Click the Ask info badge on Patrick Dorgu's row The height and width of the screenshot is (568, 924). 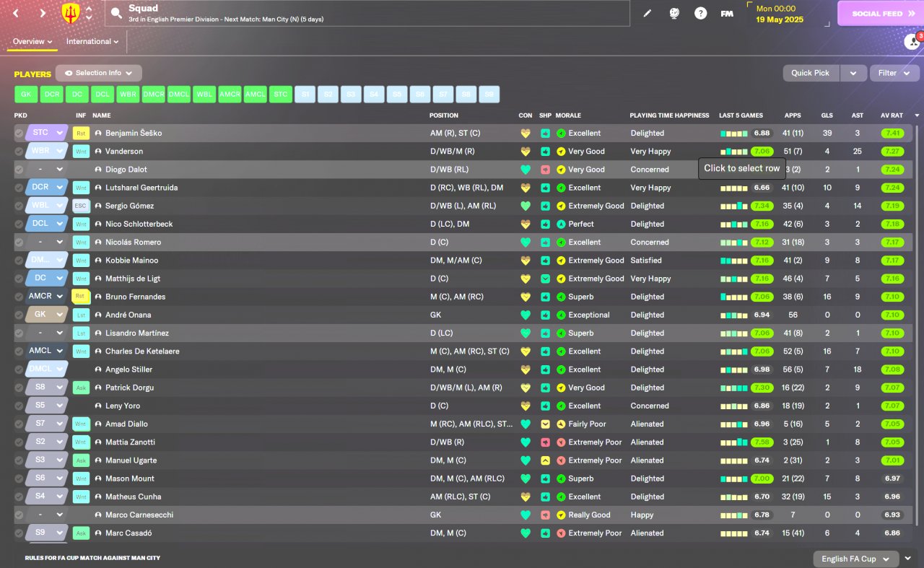click(81, 388)
